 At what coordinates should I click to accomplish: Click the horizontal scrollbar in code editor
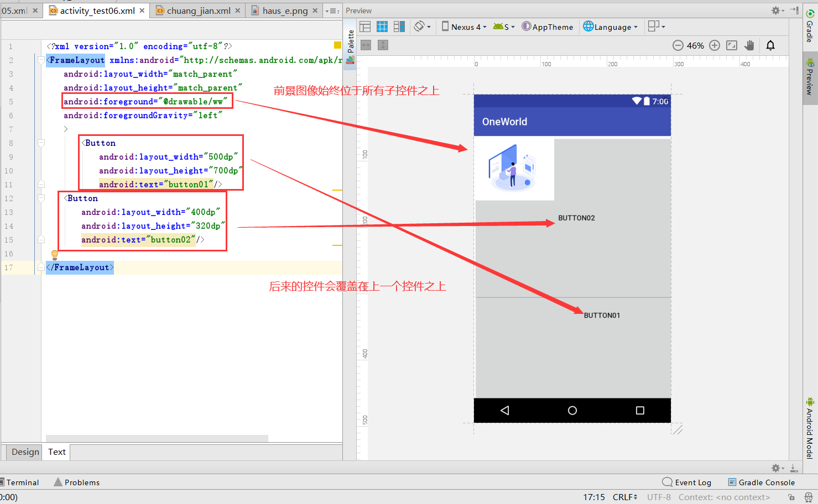click(x=157, y=438)
